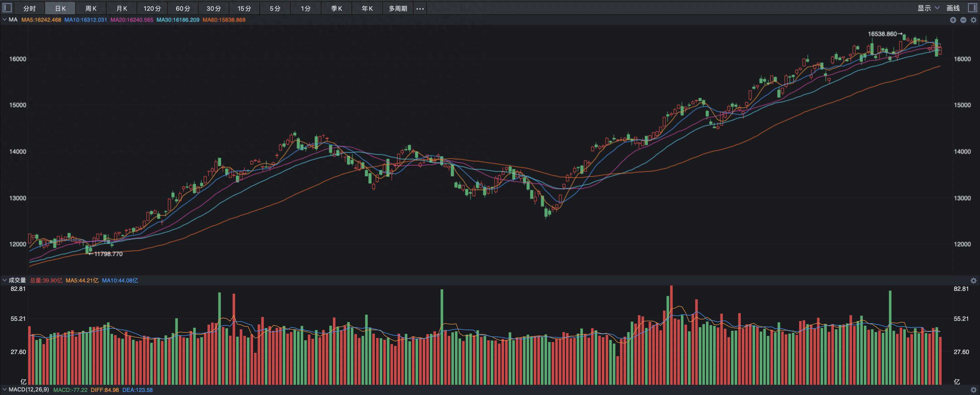
Task: Click the zoom out minus icon
Action: [x=963, y=20]
